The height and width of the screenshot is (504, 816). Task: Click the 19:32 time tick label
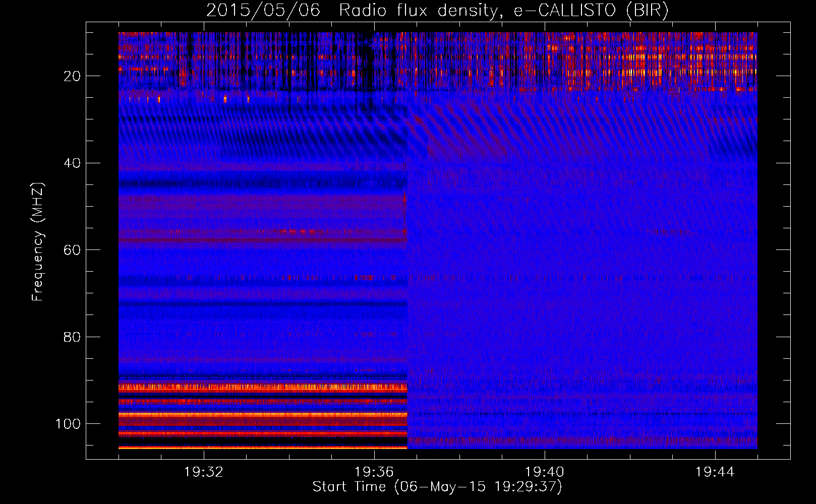click(x=204, y=472)
